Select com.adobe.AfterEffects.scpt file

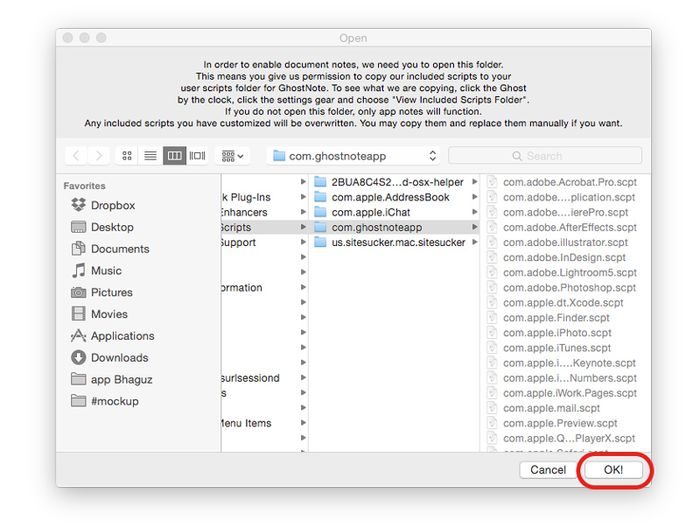[562, 227]
